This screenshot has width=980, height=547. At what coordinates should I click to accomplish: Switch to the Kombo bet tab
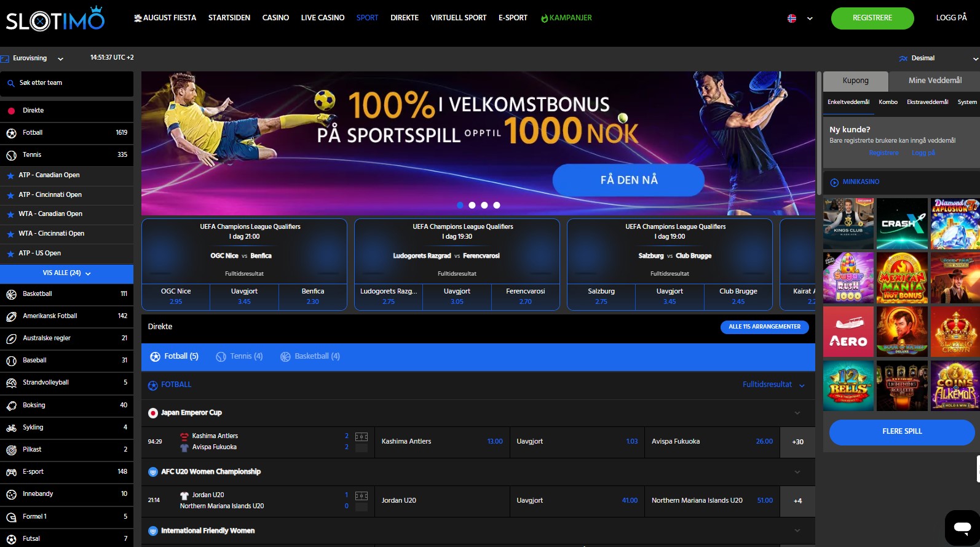pos(888,102)
